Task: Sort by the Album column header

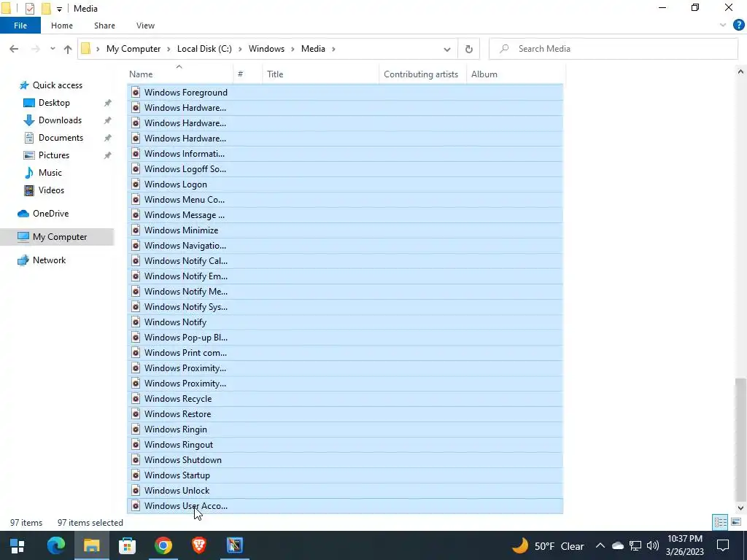Action: pyautogui.click(x=516, y=74)
